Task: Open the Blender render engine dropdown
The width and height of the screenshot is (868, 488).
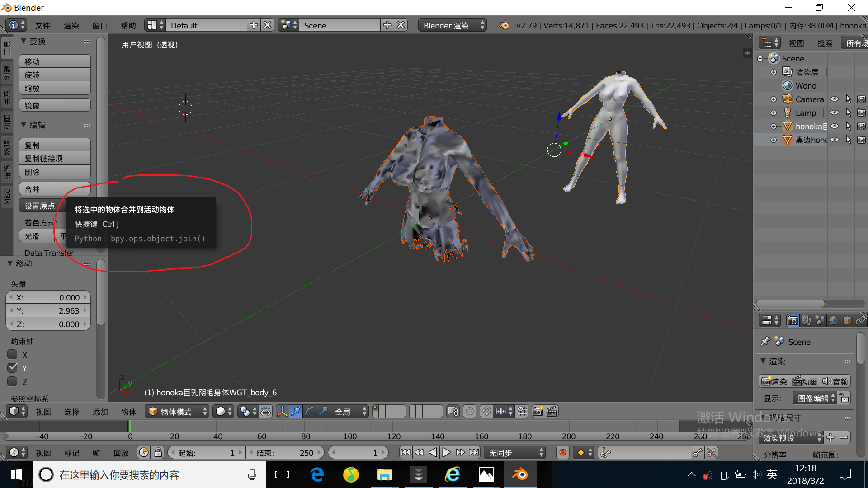Action: pos(453,25)
